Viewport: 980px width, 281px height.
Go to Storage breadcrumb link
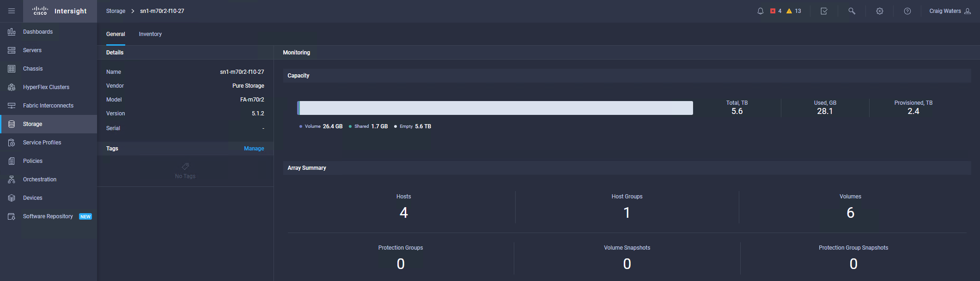click(x=116, y=11)
